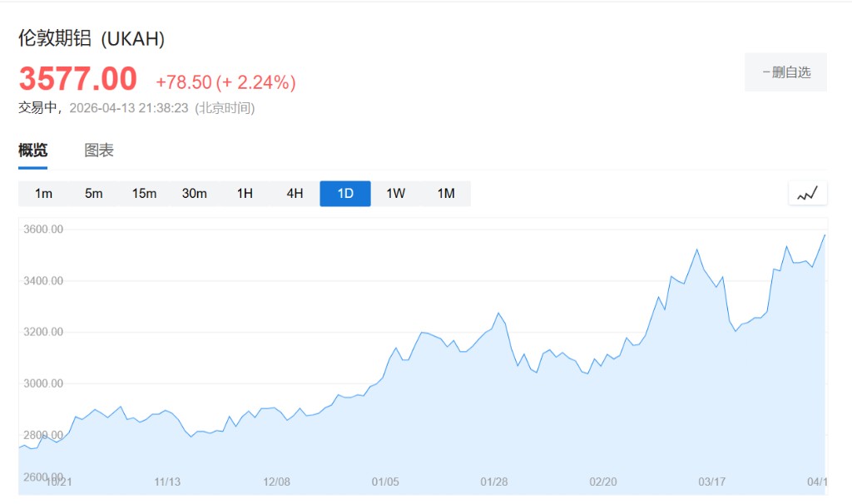Click the 01/05 date axis label
Viewport: 852px width, 504px height.
385,482
